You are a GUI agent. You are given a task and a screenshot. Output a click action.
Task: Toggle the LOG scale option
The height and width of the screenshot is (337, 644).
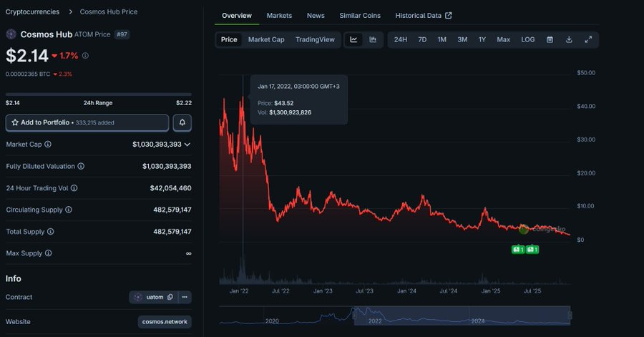[x=527, y=40]
